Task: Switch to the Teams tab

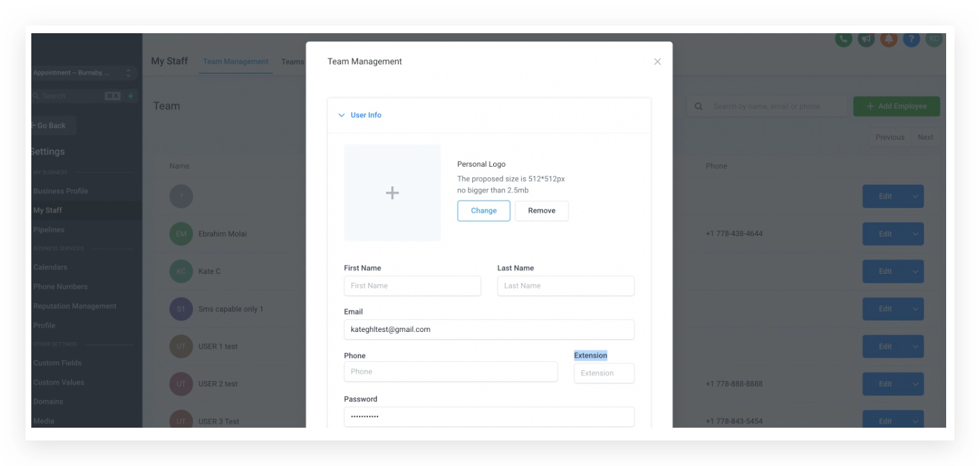Action: tap(293, 62)
